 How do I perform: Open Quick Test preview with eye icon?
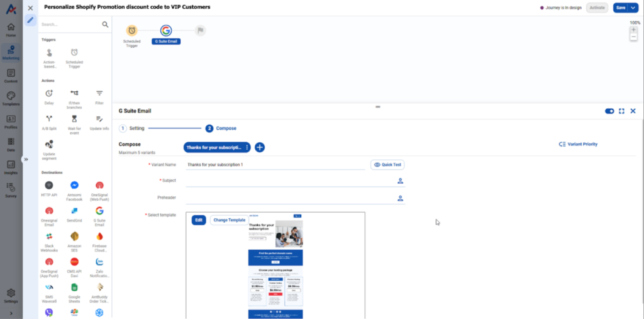tap(387, 164)
